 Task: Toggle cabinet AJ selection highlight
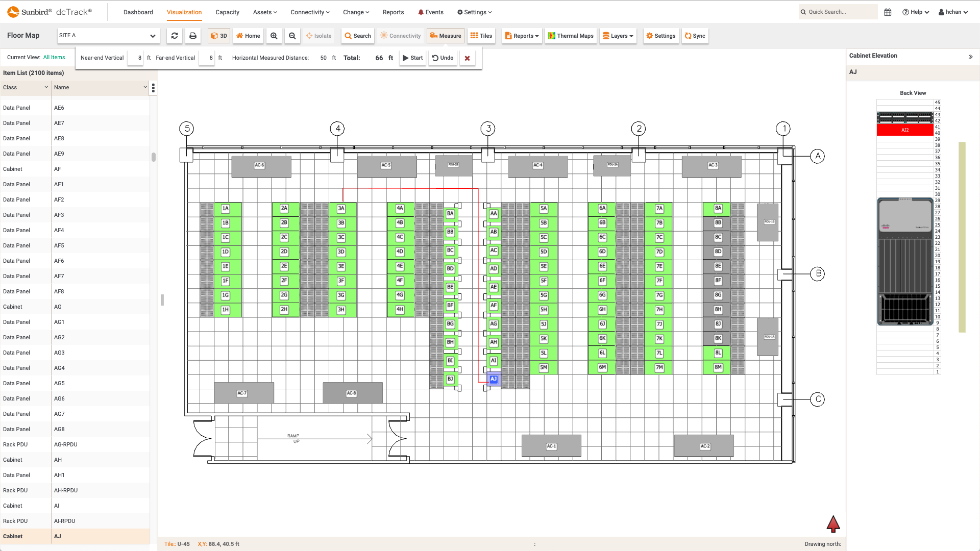pos(494,379)
